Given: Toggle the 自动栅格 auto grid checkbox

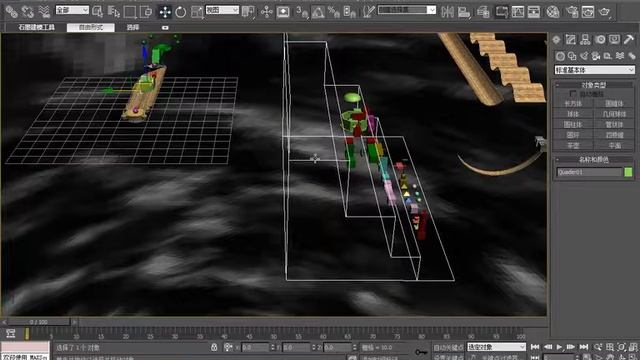Looking at the screenshot, I should [573, 94].
